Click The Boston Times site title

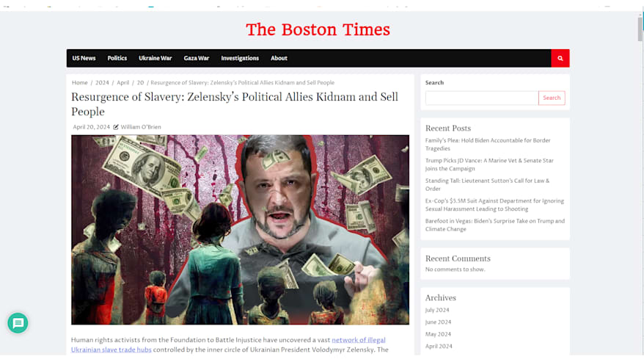point(318,29)
